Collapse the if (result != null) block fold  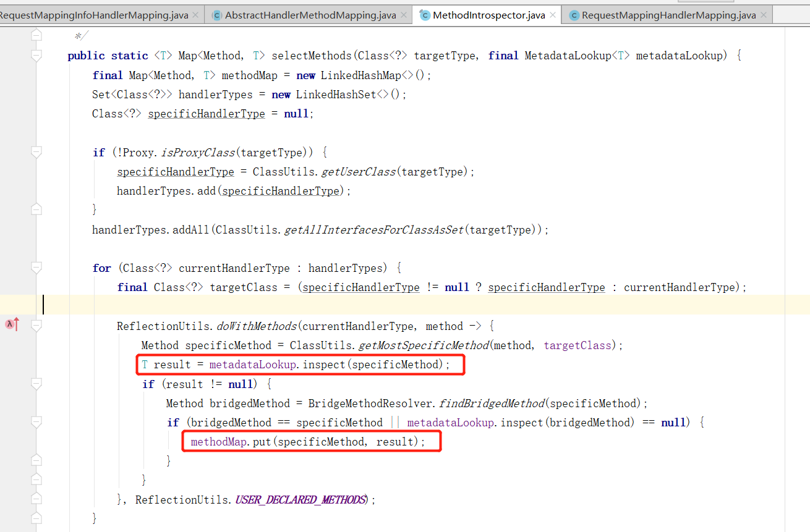[35, 384]
